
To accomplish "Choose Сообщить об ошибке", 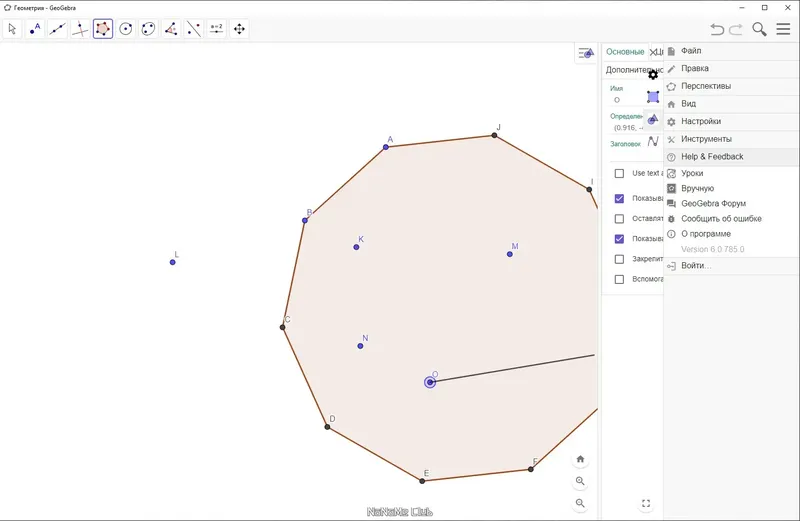I will [x=732, y=219].
